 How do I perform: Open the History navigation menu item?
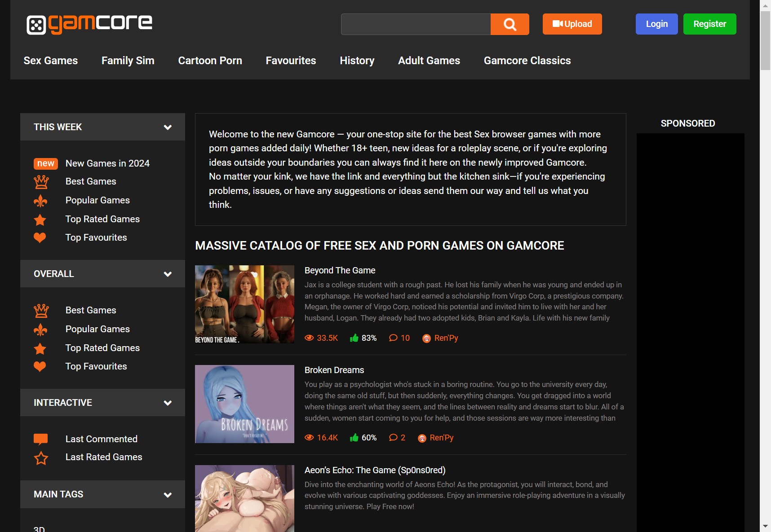(x=357, y=61)
